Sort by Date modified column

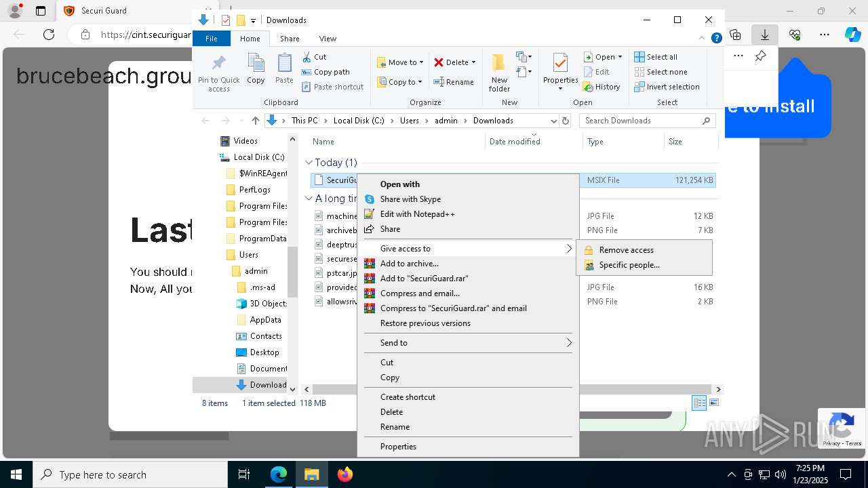click(534, 142)
